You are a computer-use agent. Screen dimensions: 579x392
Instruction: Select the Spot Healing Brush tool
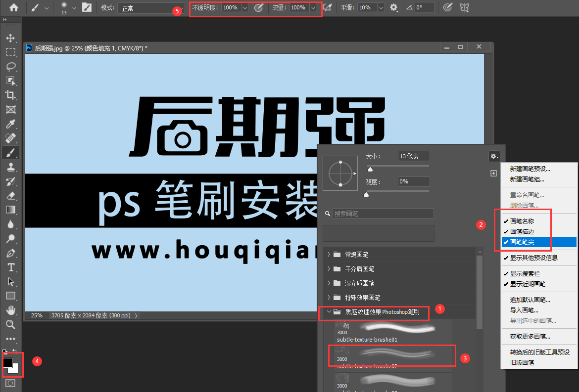coord(11,138)
